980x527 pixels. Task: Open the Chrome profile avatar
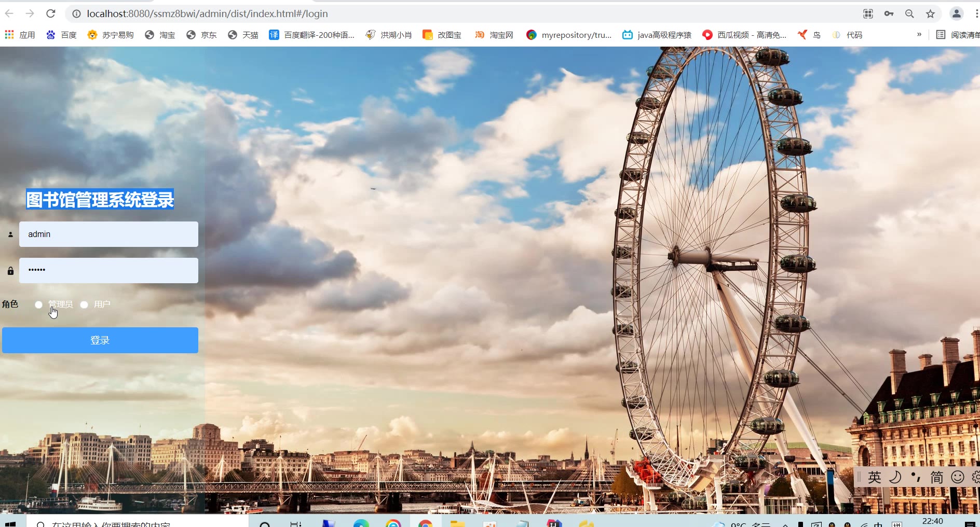tap(956, 14)
